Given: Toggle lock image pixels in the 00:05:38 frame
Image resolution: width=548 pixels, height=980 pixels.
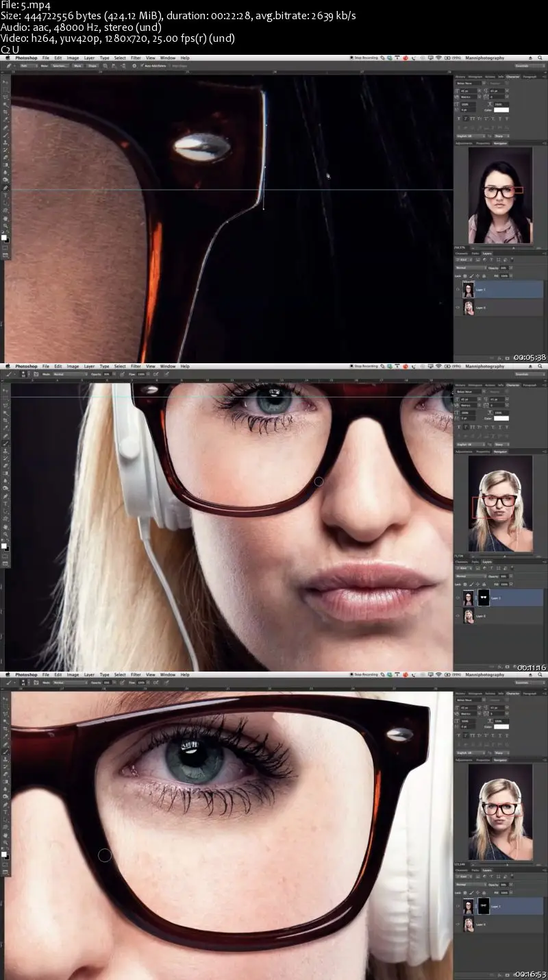Looking at the screenshot, I should click(471, 275).
